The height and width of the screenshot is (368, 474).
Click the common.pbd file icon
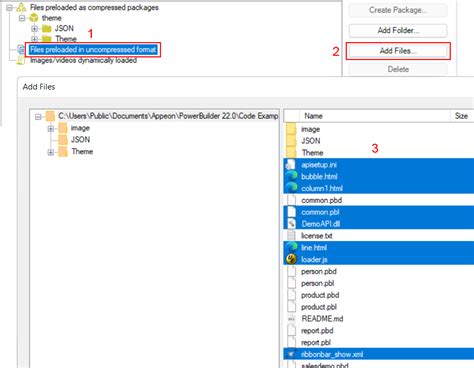point(291,200)
